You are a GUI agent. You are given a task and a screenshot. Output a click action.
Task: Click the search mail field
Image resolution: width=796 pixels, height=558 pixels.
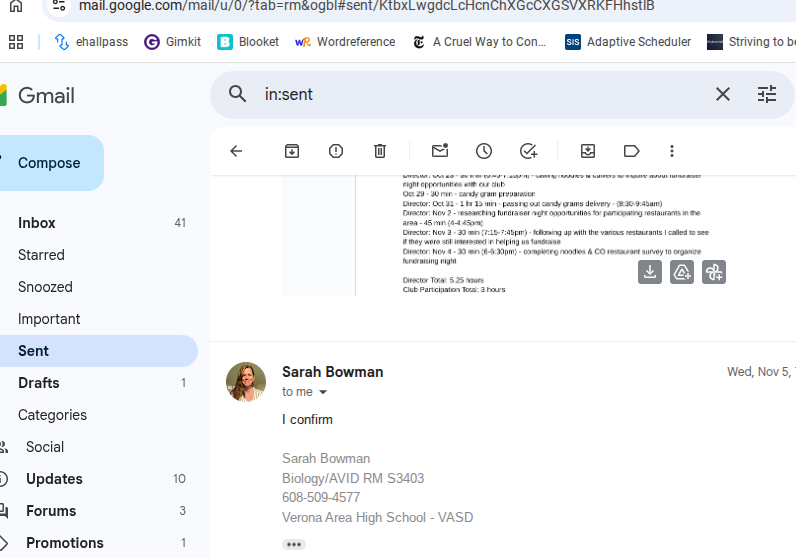tap(482, 94)
